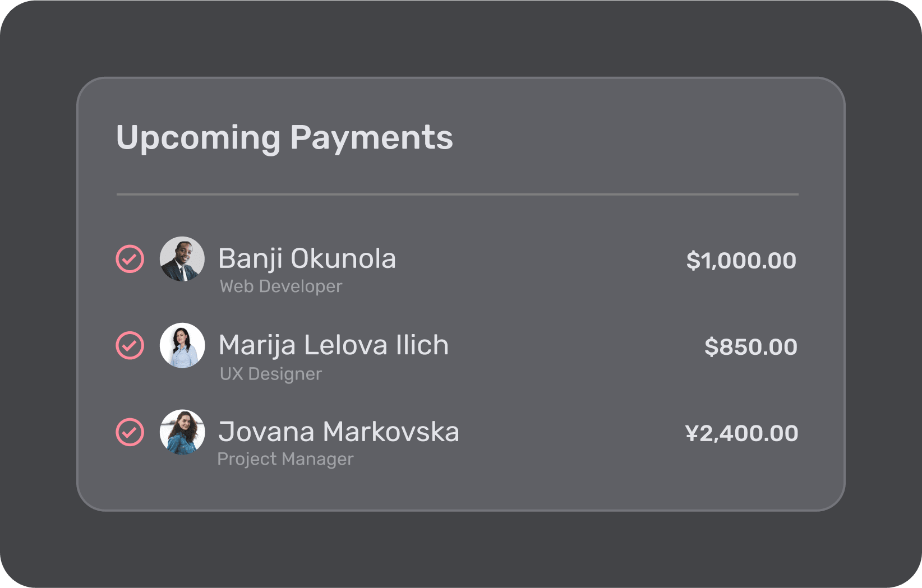Select the Jovana Markovska name
Viewport: 922px width, 588px height.
click(x=339, y=432)
